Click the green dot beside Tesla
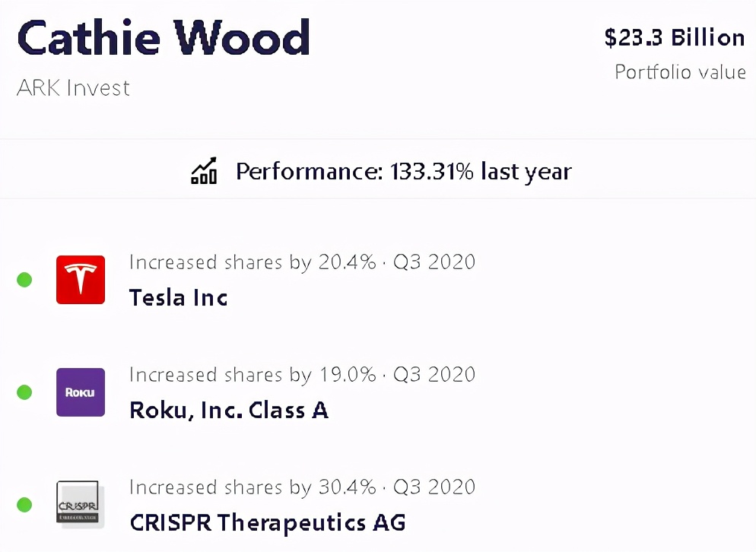 [24, 280]
